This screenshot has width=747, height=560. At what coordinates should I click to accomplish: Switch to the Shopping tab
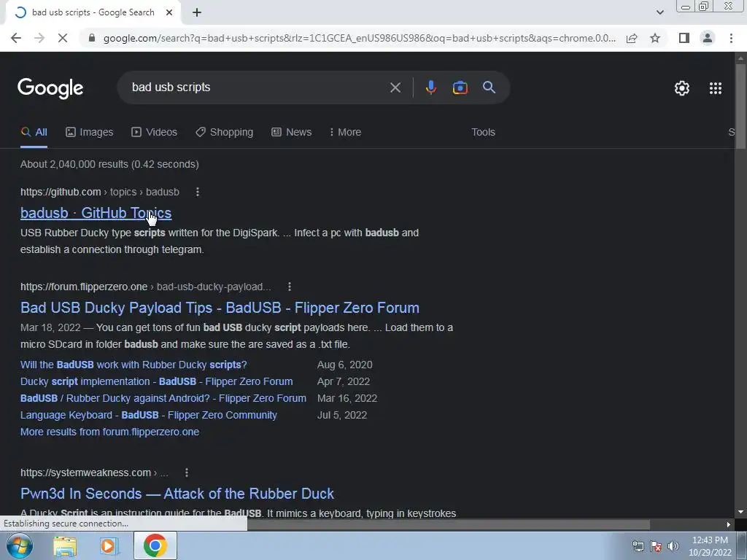(x=225, y=133)
